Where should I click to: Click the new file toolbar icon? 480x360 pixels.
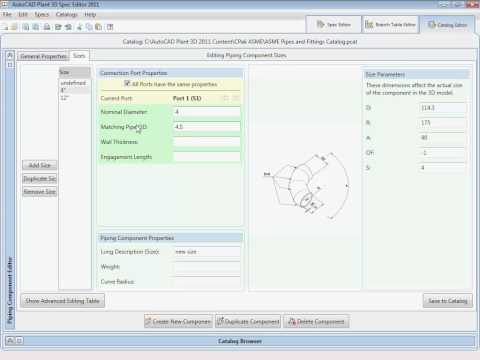click(5, 27)
